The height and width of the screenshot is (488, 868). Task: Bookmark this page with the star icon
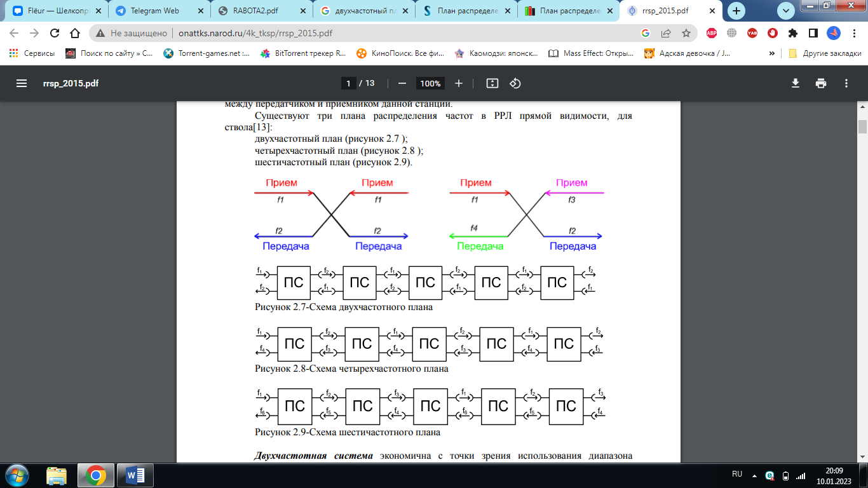point(686,34)
